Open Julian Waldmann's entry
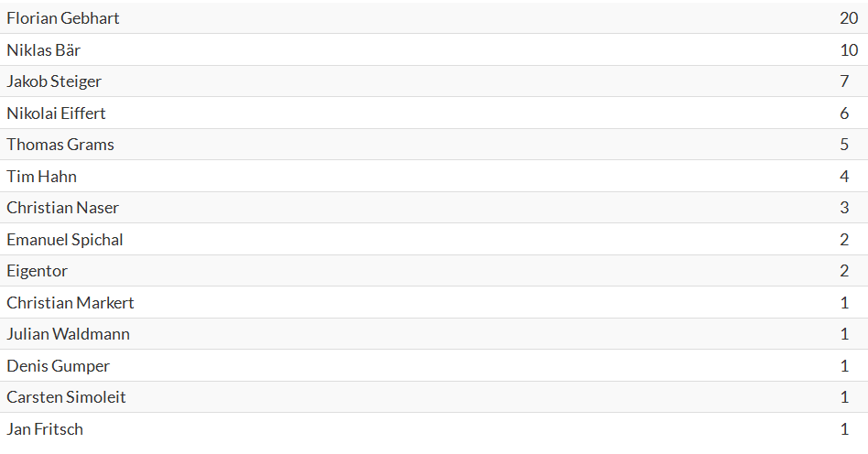The height and width of the screenshot is (454, 868). (x=68, y=334)
